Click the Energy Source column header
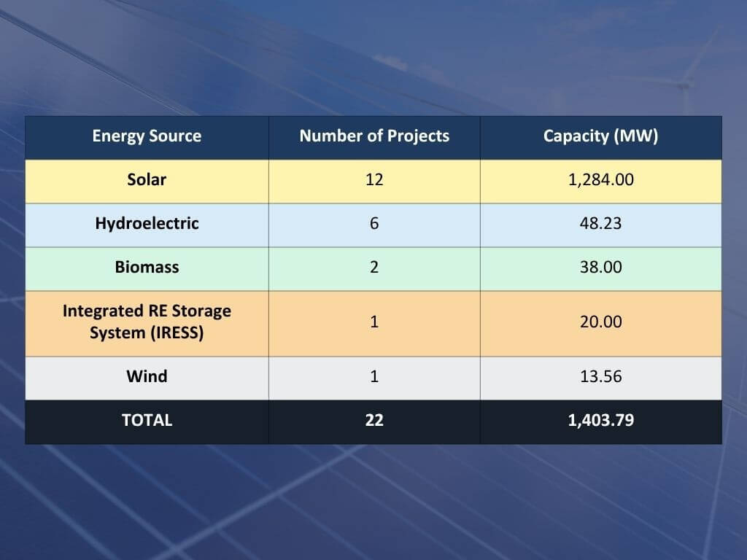Screen dimensions: 747x560 tap(147, 136)
